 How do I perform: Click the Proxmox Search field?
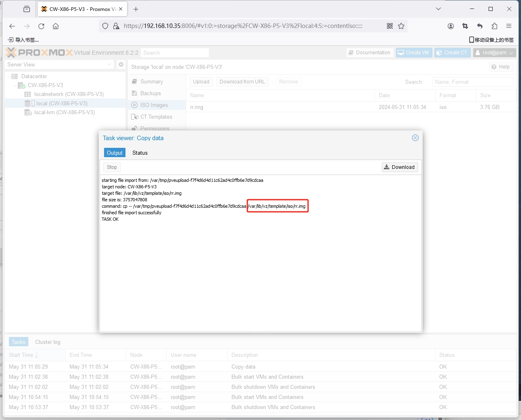[x=175, y=53]
